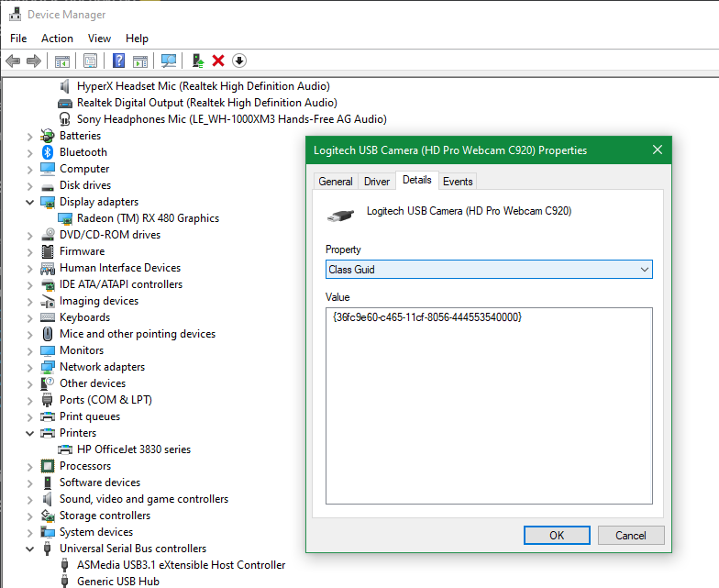Click the Disable device down-arrow icon
This screenshot has height=588, width=719.
click(239, 61)
